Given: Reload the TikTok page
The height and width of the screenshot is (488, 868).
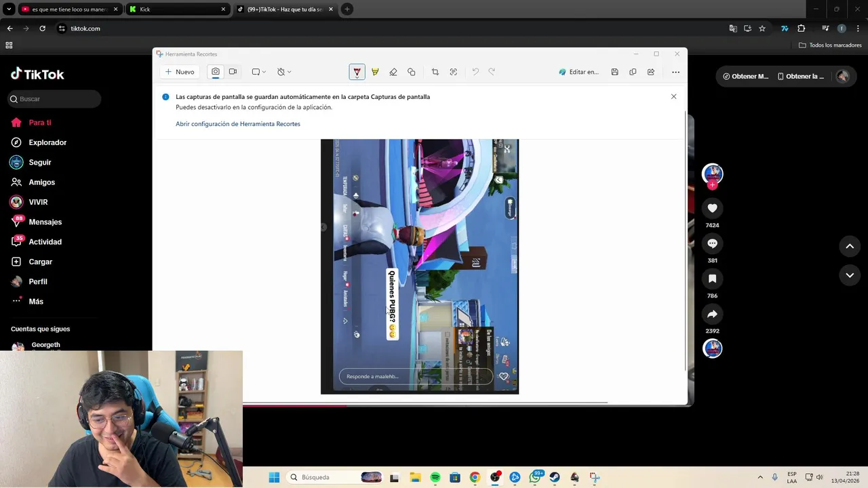Looking at the screenshot, I should coord(42,28).
